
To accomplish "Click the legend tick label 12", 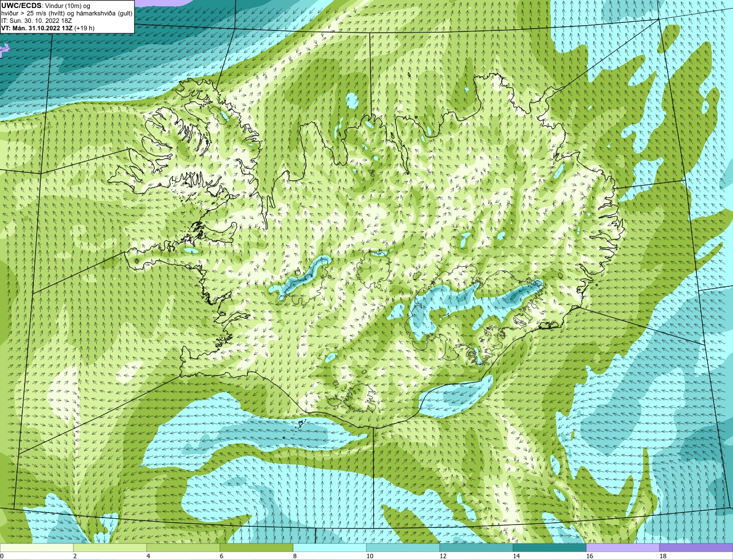I will (443, 556).
